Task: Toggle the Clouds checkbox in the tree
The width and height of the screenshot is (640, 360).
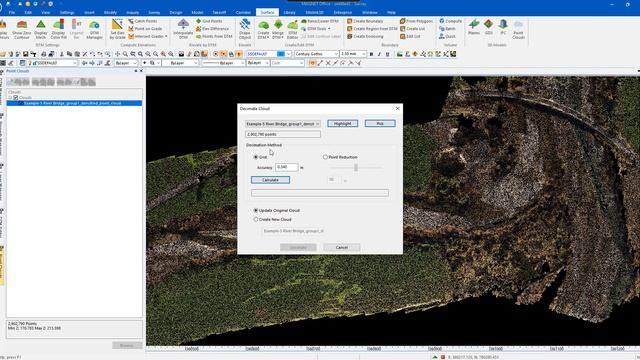Action: coord(16,98)
